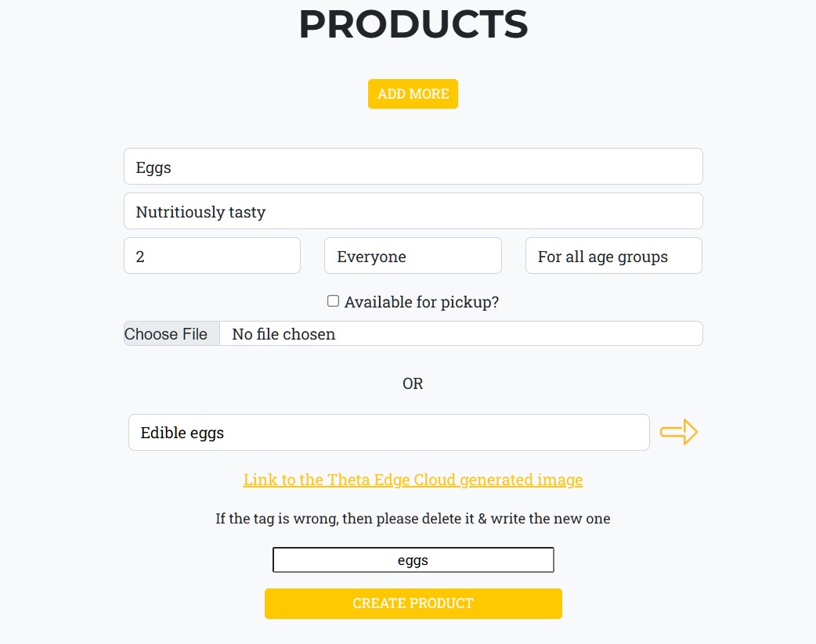This screenshot has height=644, width=816.
Task: Open the Theta Edge Cloud generated image link
Action: pyautogui.click(x=413, y=480)
